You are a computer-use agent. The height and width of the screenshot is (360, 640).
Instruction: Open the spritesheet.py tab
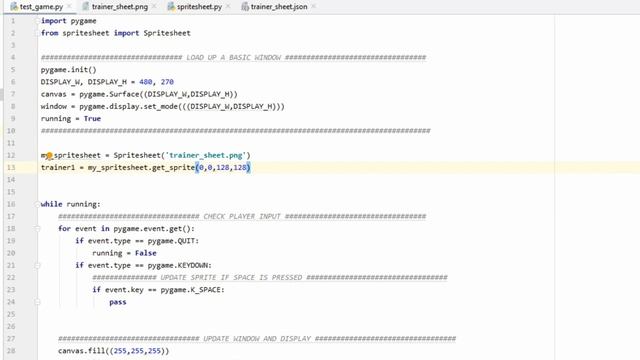(199, 7)
